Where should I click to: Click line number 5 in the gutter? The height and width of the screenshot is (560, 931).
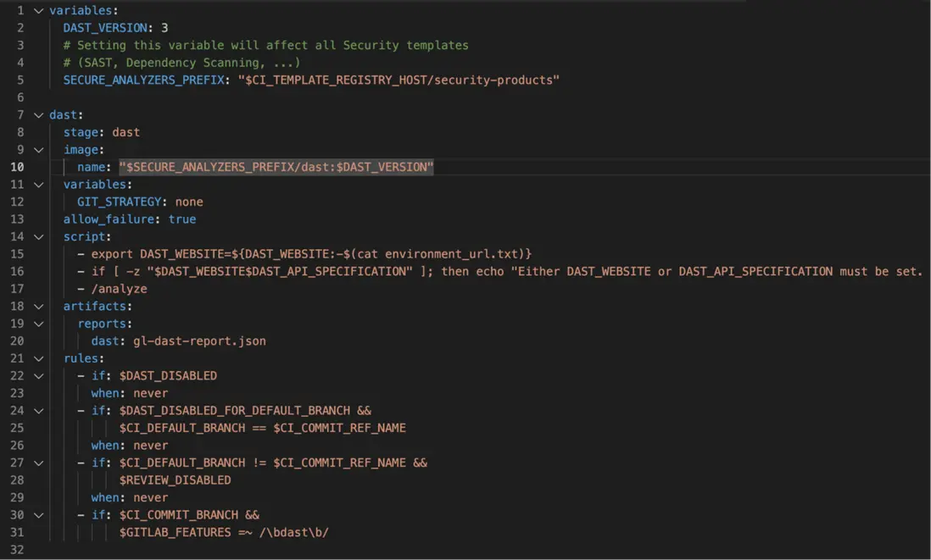[20, 80]
